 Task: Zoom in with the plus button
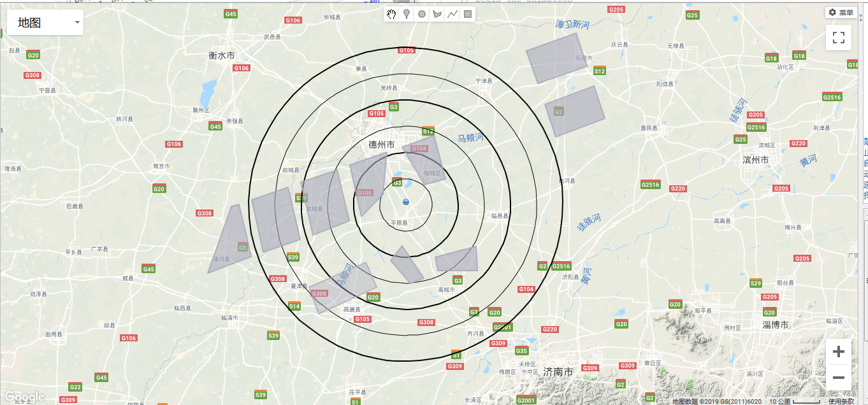point(839,352)
